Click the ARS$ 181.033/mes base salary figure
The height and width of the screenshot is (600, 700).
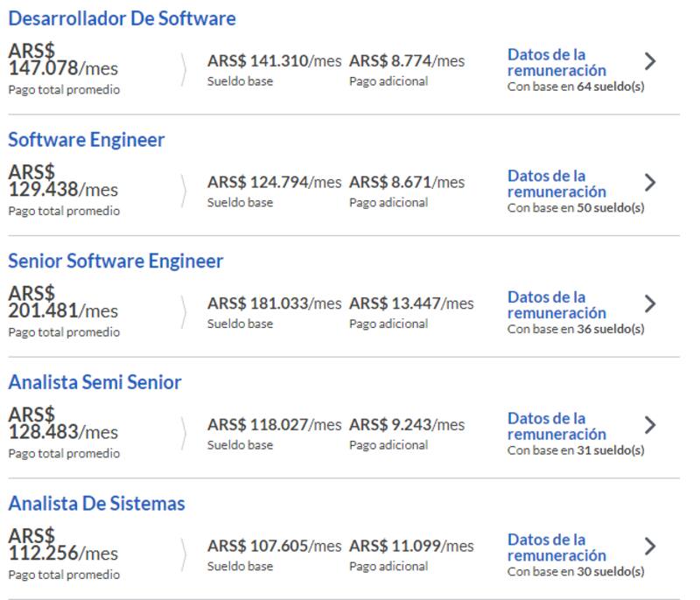point(274,303)
